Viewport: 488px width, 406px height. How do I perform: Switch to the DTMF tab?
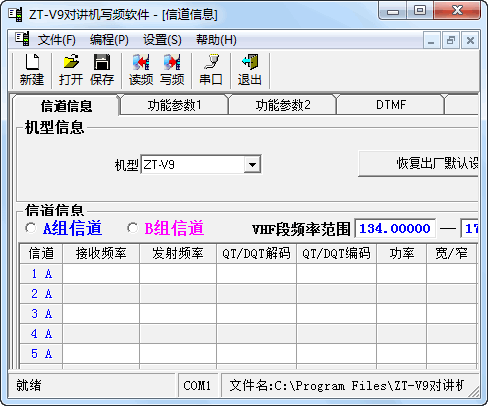tap(391, 105)
